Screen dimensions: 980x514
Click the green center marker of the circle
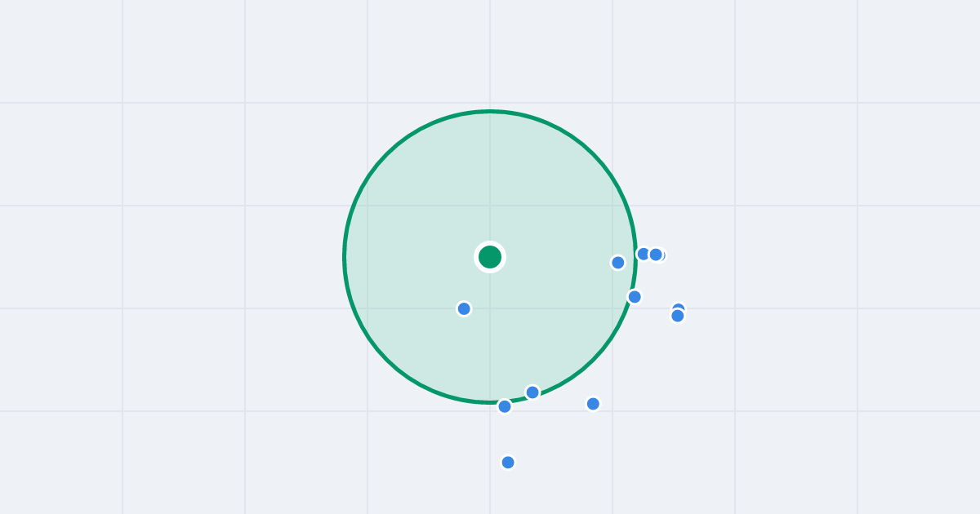point(490,257)
